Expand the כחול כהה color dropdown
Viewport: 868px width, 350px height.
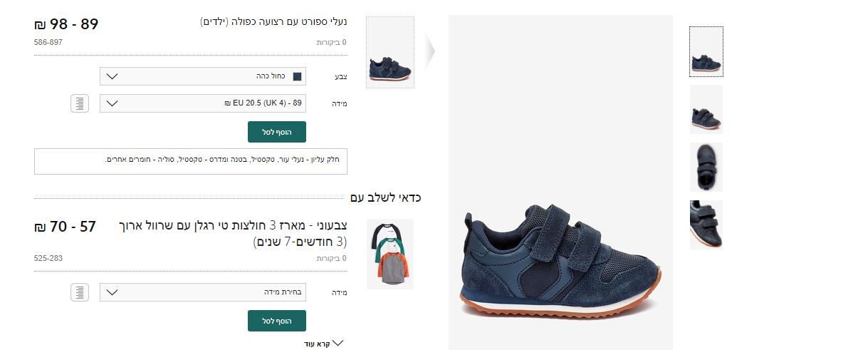coord(203,76)
